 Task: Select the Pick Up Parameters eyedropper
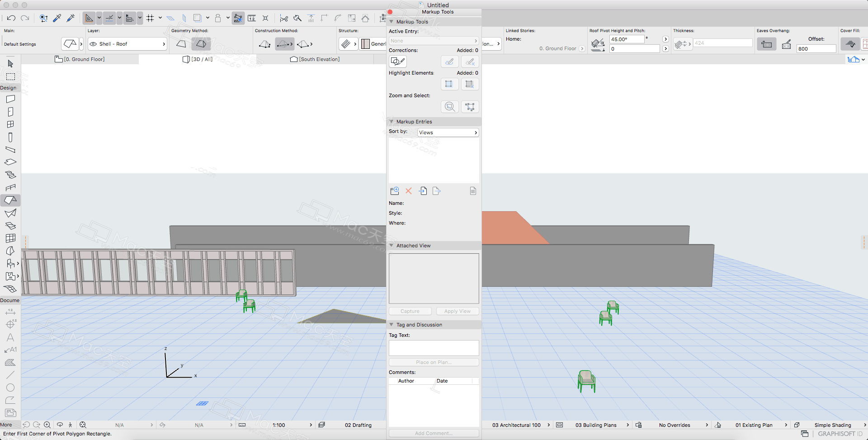coord(57,18)
